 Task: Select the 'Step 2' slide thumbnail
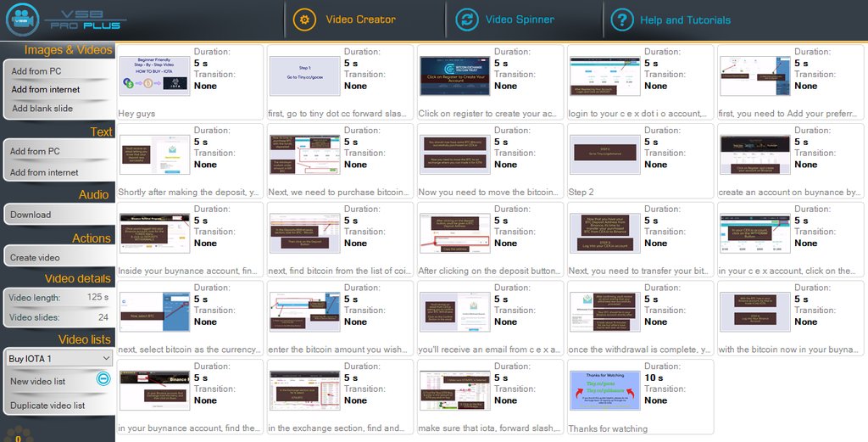click(x=605, y=154)
